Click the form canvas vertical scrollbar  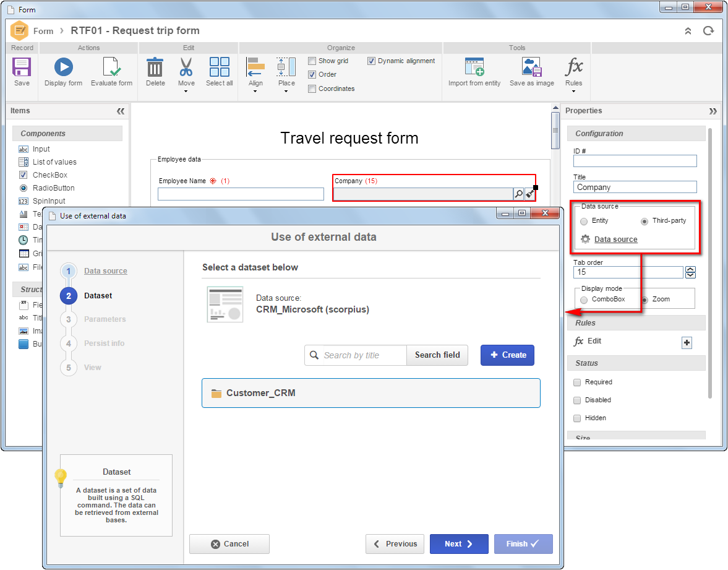[555, 131]
